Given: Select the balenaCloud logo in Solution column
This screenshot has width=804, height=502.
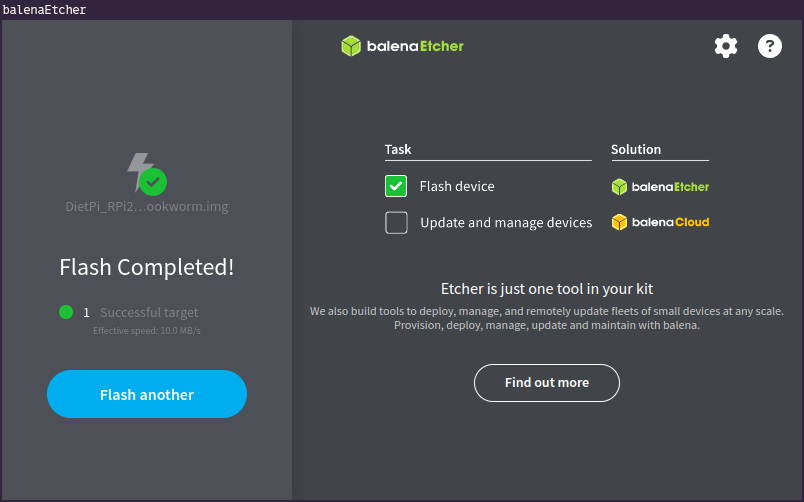Looking at the screenshot, I should (660, 222).
